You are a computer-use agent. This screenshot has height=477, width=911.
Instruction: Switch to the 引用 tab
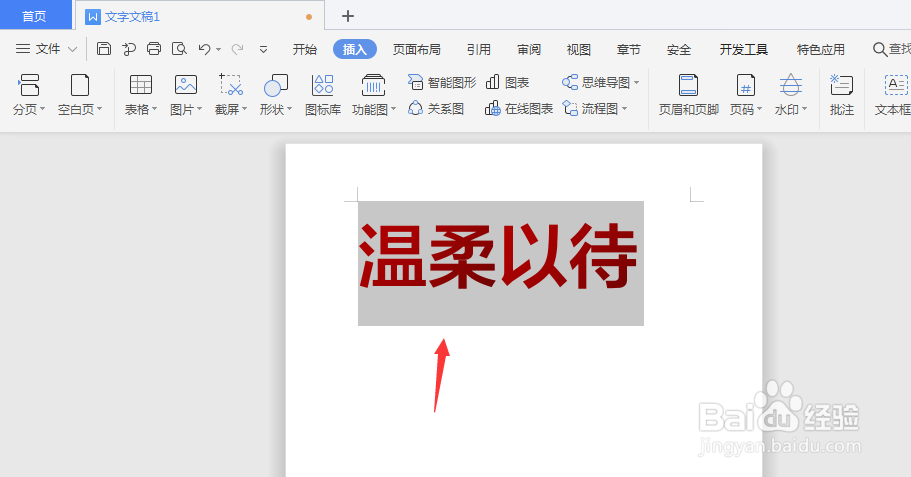click(x=479, y=50)
